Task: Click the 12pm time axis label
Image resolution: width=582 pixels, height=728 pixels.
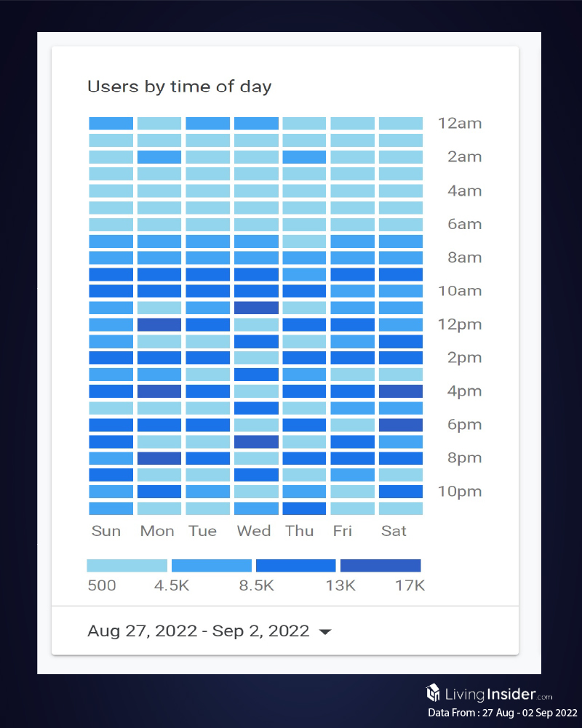Action: (460, 324)
